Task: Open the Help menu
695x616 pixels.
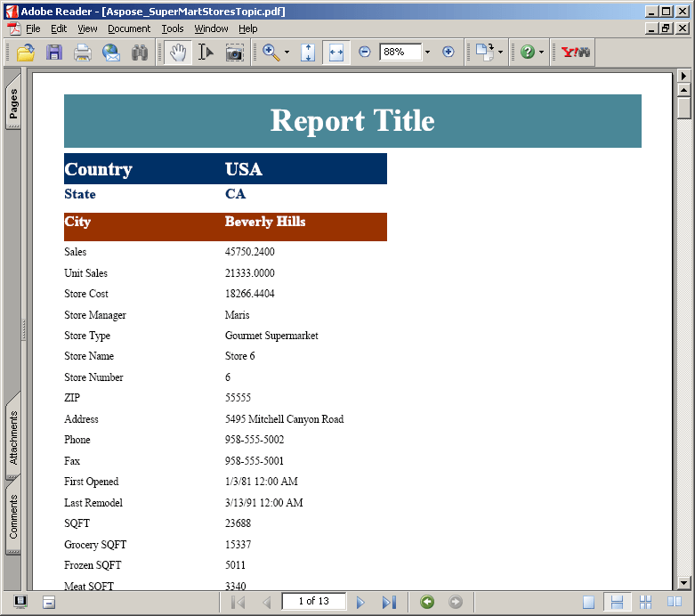Action: click(247, 28)
